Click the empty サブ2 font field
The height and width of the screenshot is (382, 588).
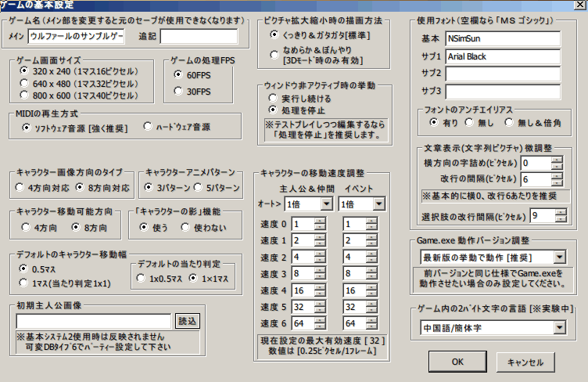pos(503,74)
